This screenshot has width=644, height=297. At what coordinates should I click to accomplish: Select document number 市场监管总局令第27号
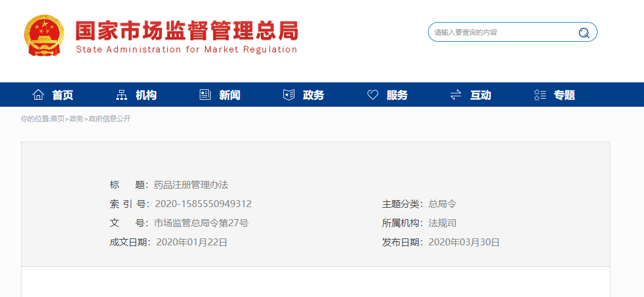click(201, 223)
